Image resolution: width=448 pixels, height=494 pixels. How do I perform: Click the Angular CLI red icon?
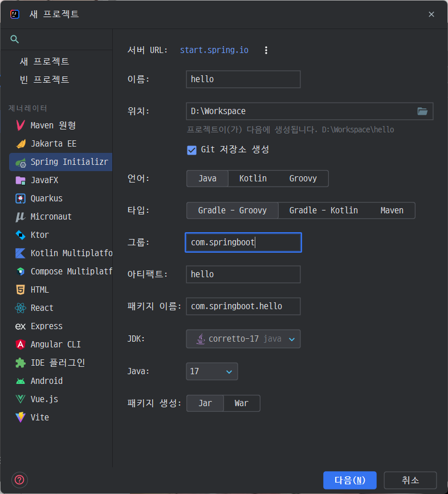click(x=21, y=345)
